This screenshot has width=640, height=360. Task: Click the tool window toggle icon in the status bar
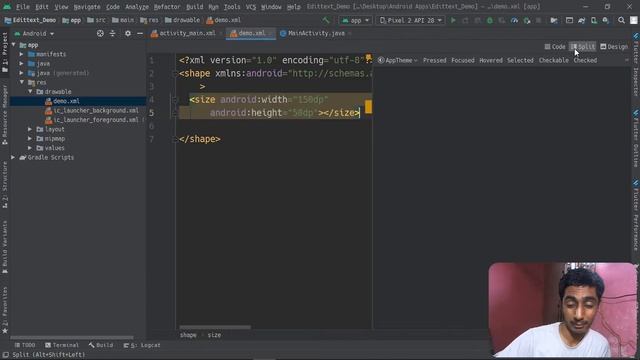tap(5, 355)
